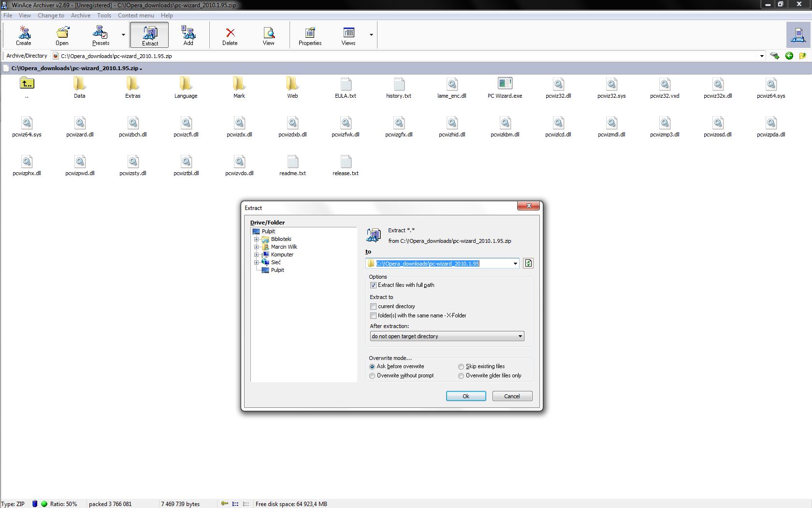This screenshot has width=812, height=508.
Task: Select Overwrite without prompt radio button
Action: (x=372, y=376)
